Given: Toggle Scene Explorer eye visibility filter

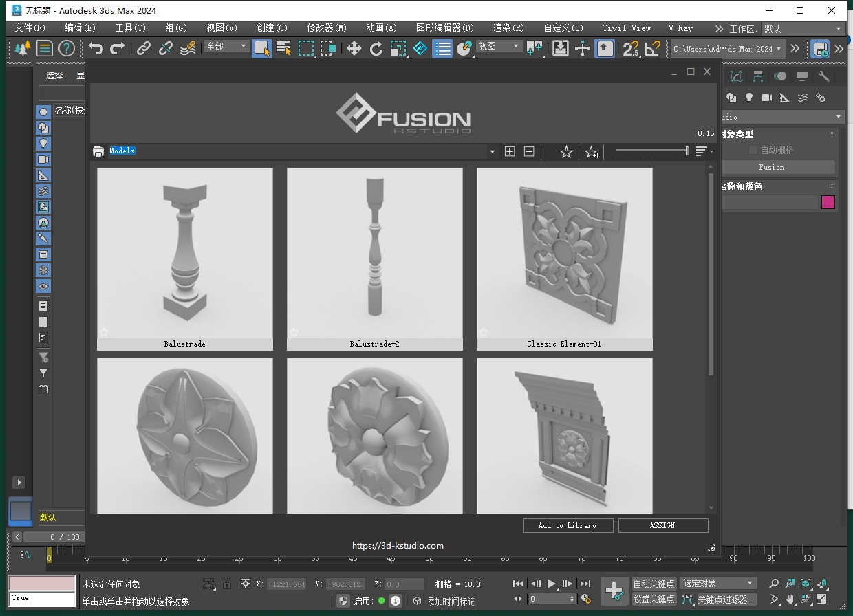Looking at the screenshot, I should pyautogui.click(x=43, y=286).
